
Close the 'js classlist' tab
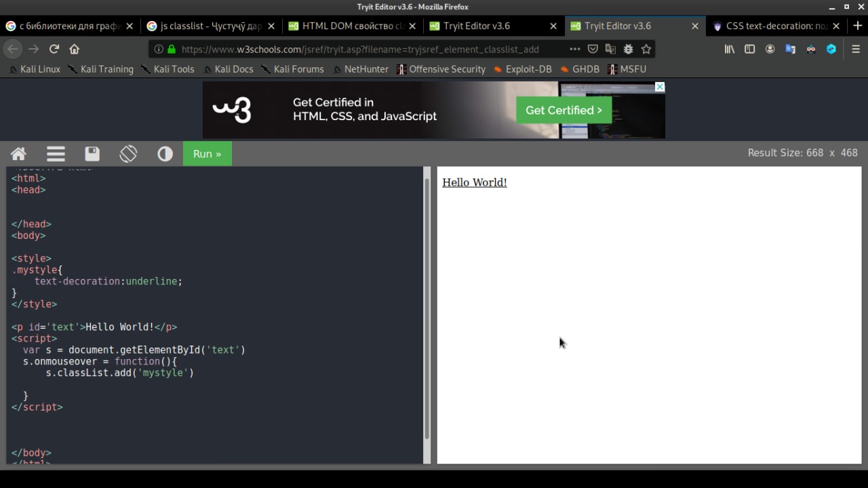(x=271, y=26)
